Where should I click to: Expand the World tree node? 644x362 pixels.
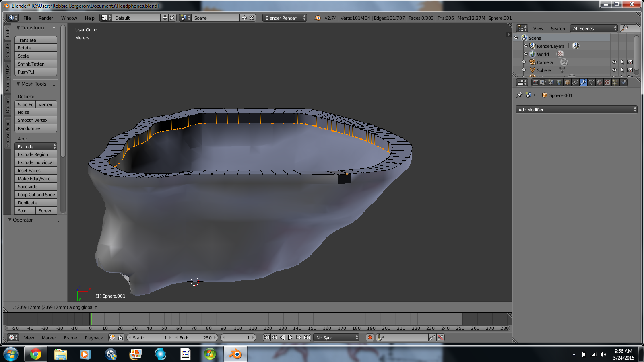tap(526, 54)
